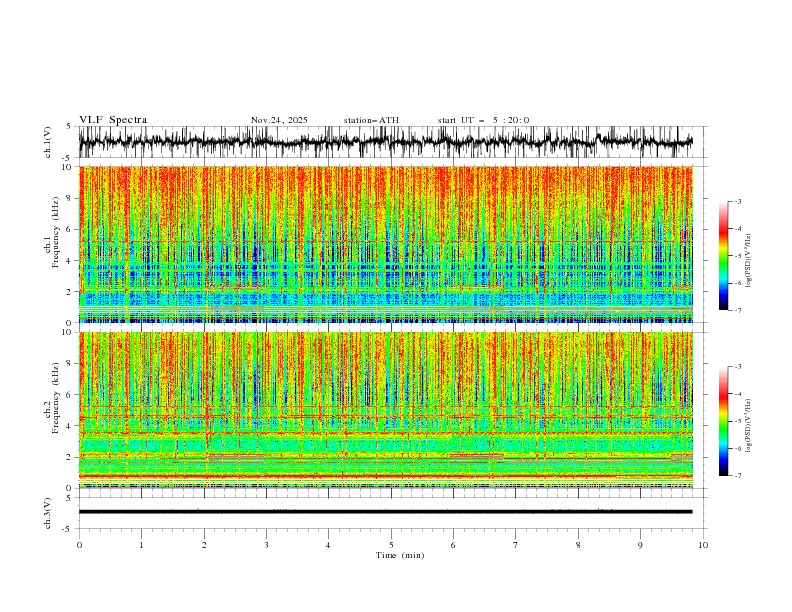Click the time-axis tick label "7"

point(516,545)
